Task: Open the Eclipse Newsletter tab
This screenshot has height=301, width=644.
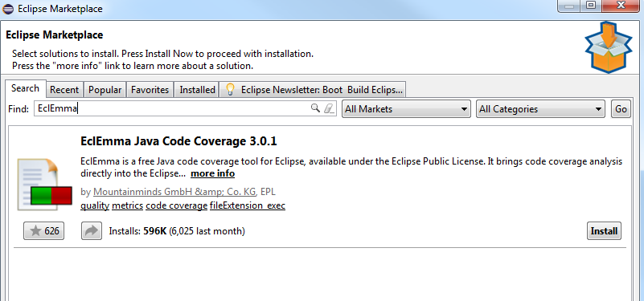Action: (x=313, y=89)
